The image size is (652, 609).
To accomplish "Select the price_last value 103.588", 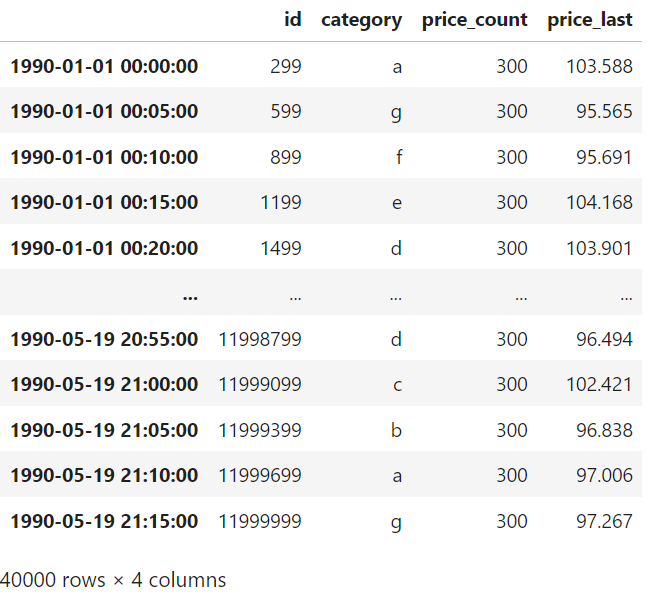I will (x=604, y=66).
